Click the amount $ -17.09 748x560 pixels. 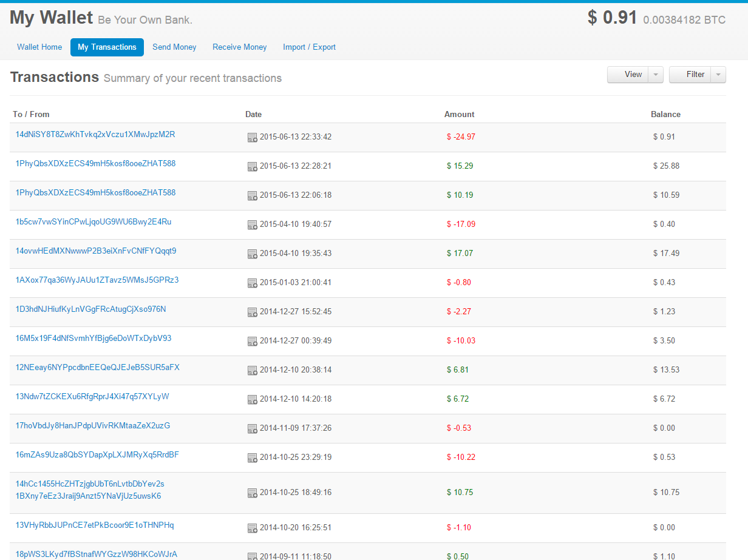click(461, 224)
